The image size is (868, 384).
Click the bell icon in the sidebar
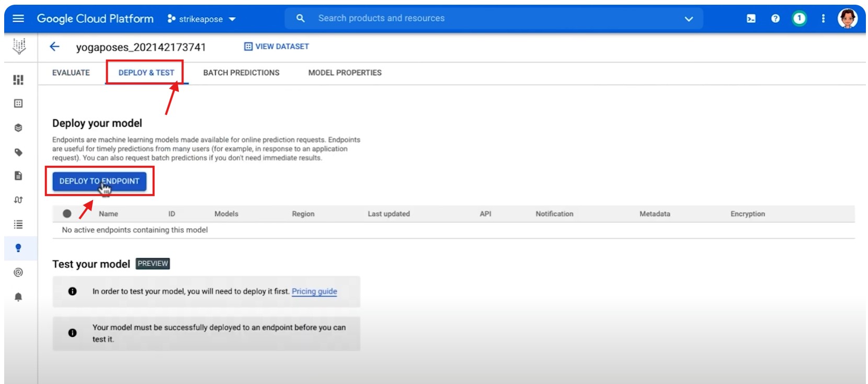18,297
